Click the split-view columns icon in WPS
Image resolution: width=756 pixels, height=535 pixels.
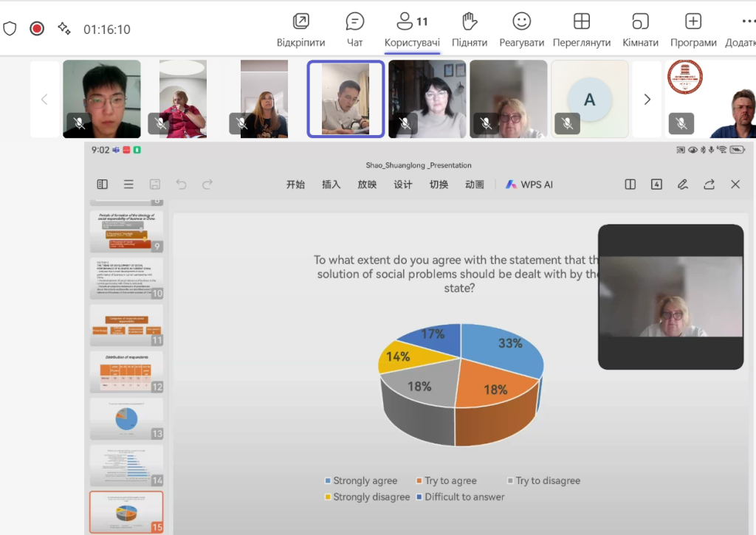tap(630, 184)
